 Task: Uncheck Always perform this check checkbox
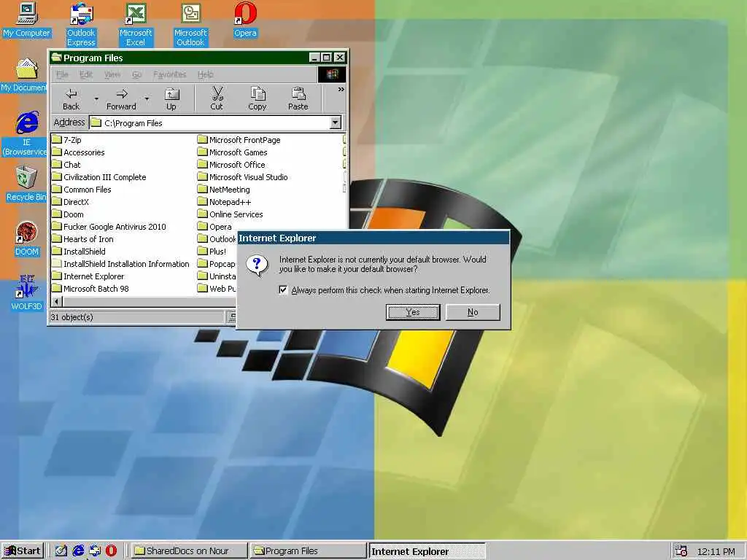(x=283, y=290)
